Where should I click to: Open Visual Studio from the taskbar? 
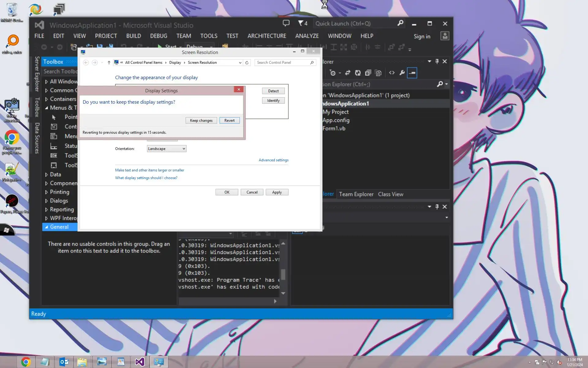(x=140, y=362)
